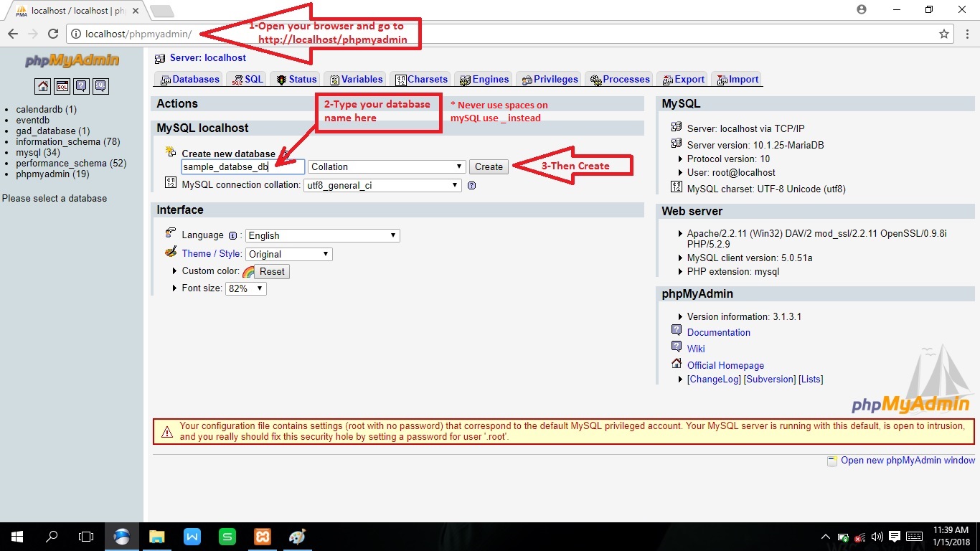Open a new browser tab

161,11
